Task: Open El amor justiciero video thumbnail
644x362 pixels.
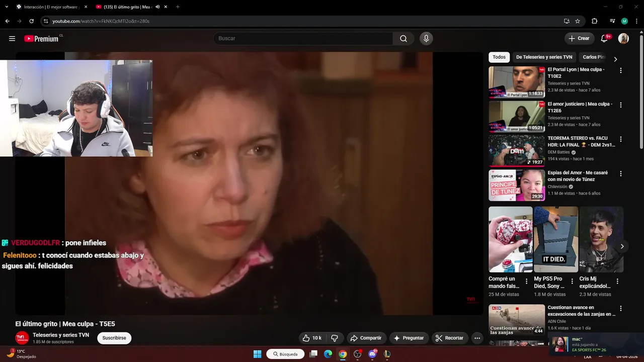Action: point(517,116)
